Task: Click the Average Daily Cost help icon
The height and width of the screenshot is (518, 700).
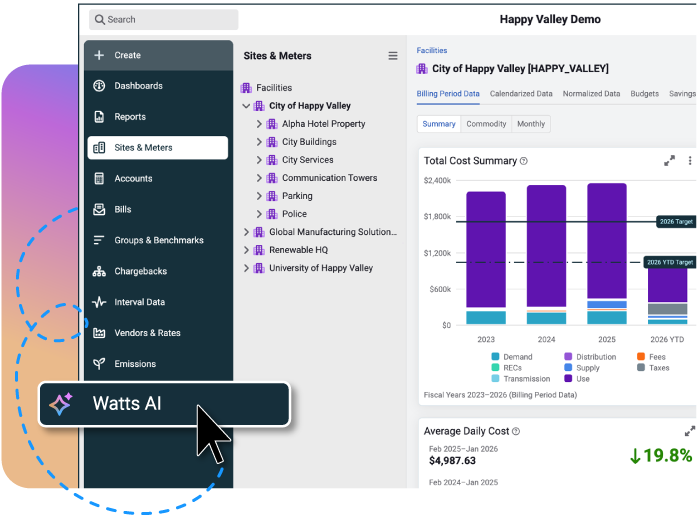Action: click(516, 431)
